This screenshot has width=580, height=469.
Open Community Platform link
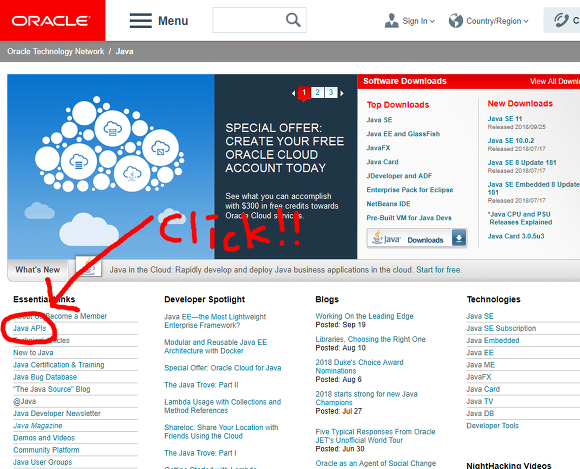click(46, 451)
